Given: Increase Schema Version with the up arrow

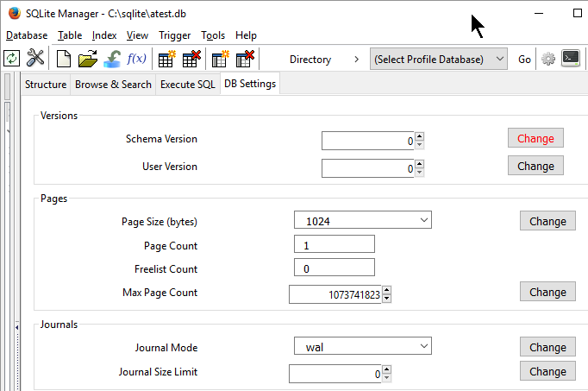Looking at the screenshot, I should coord(420,136).
